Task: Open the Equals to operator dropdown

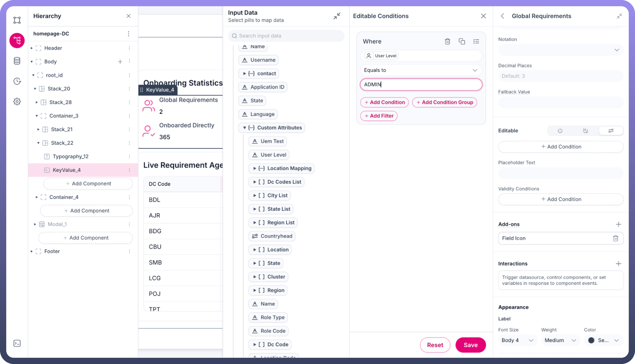Action: 421,70
